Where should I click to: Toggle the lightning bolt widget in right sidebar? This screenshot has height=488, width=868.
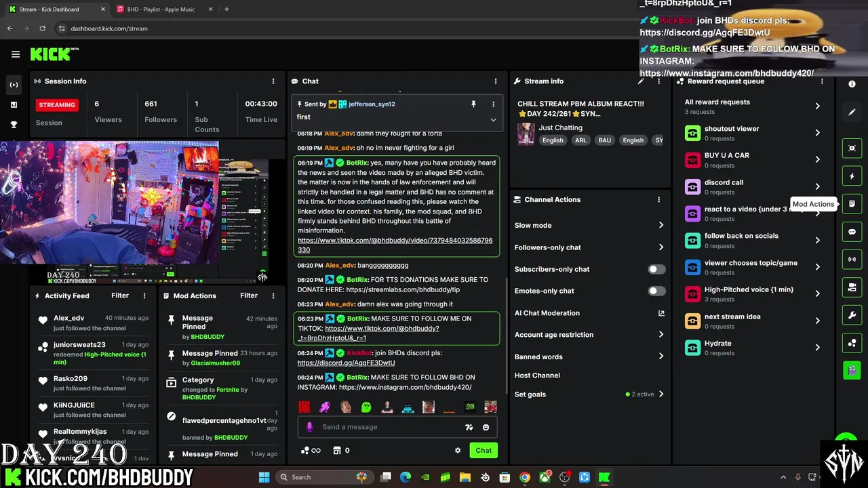pos(852,176)
